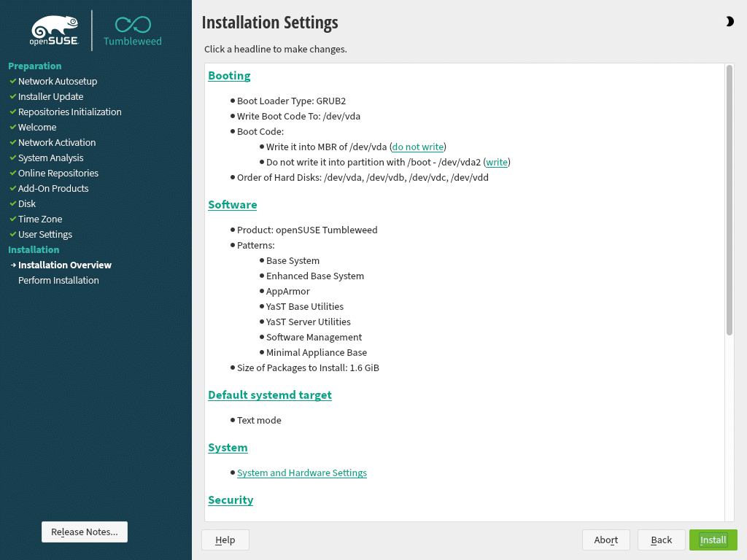Screen dimensions: 747x560
Task: Select Perform Installation step in sidebar
Action: pyautogui.click(x=58, y=281)
